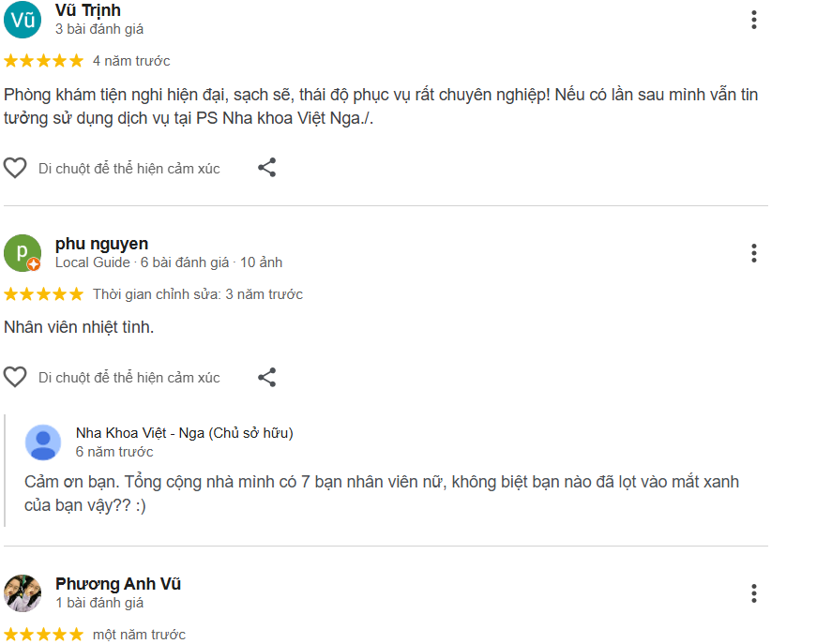Screen dimensions: 832x644
Task: Click 'Local Guide · 6 bài đánh giá' text
Action: 143,262
